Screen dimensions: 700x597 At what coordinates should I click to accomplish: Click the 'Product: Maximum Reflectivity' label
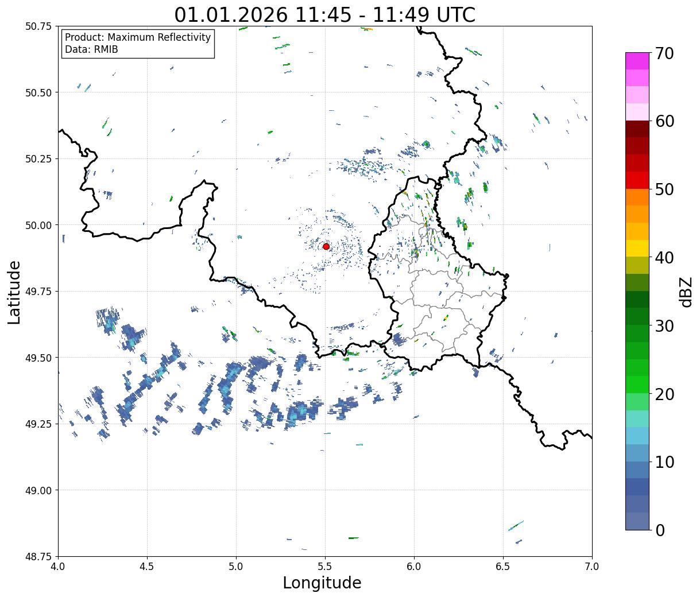[138, 37]
